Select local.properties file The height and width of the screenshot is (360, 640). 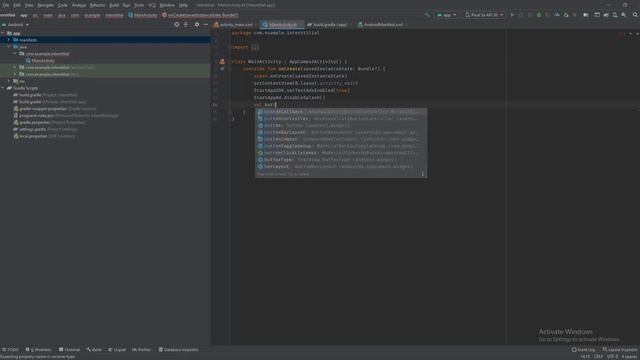coord(44,136)
